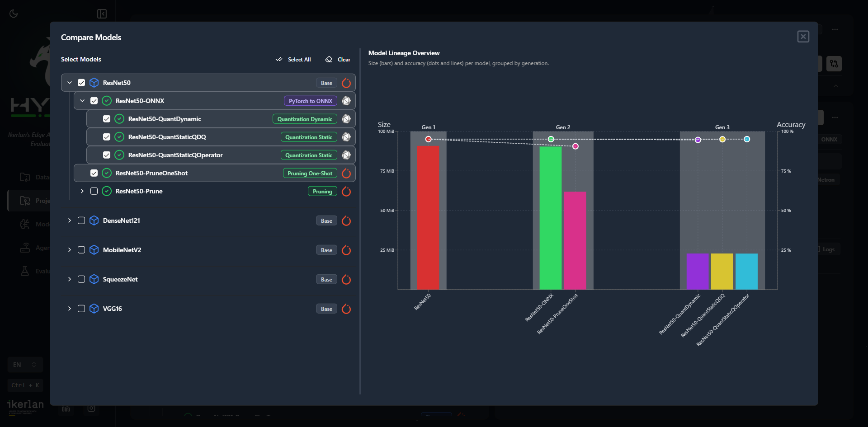Viewport: 868px width, 427px height.
Task: Expand the ResNet50-Prune tree node
Action: tap(82, 191)
